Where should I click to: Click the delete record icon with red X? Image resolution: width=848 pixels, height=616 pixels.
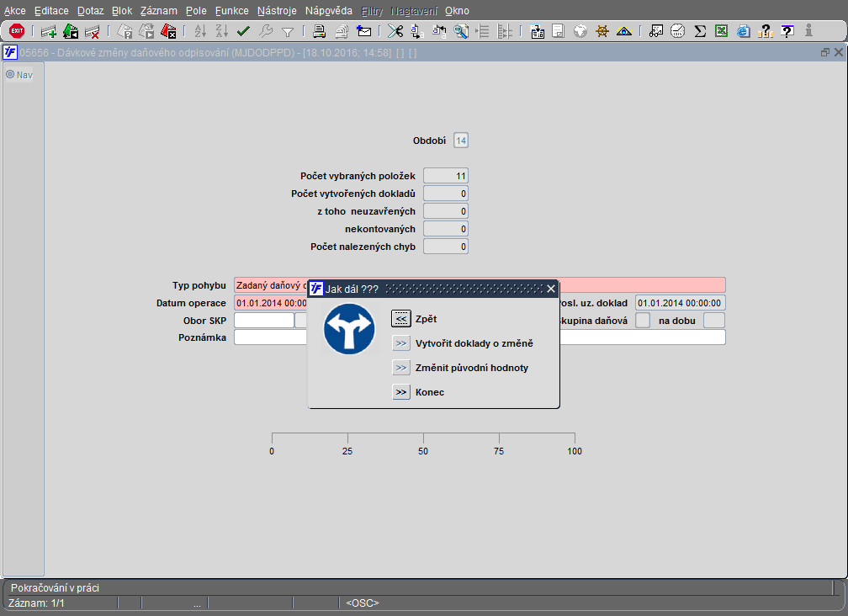(92, 31)
